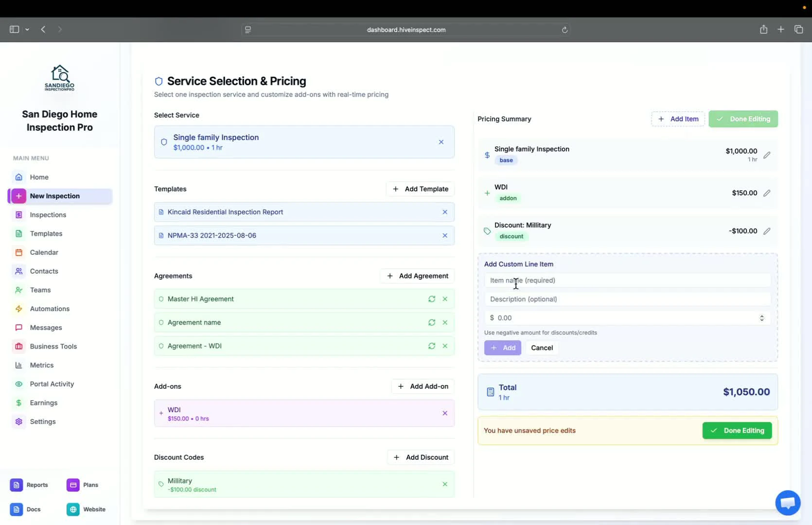Refresh the Master HI Agreement

pyautogui.click(x=431, y=299)
